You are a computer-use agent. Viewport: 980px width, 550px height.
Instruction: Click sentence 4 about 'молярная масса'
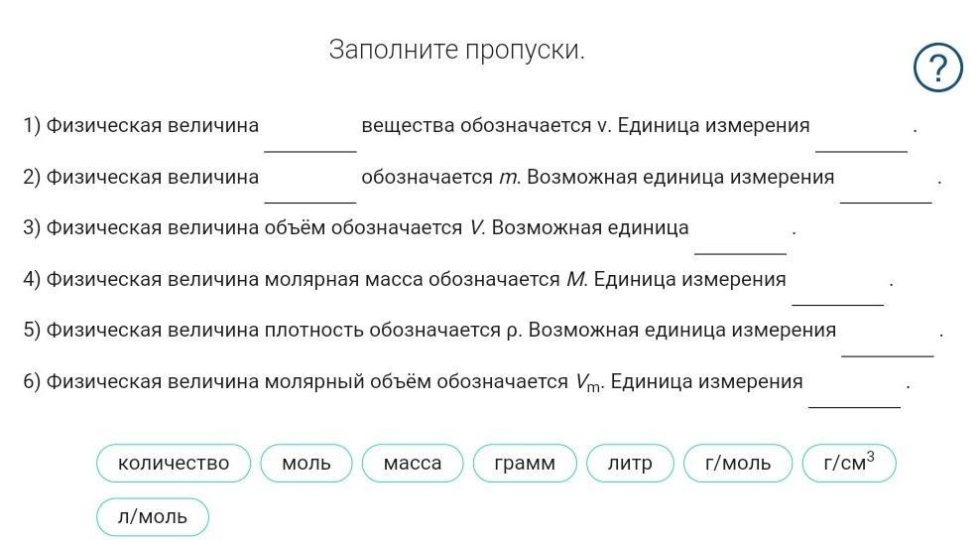pyautogui.click(x=458, y=280)
